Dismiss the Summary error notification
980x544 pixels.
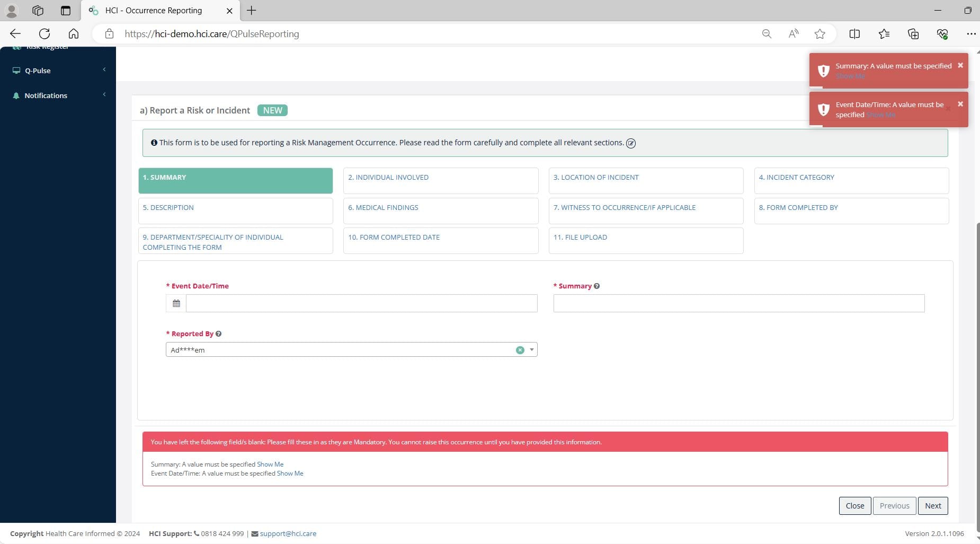tap(960, 66)
